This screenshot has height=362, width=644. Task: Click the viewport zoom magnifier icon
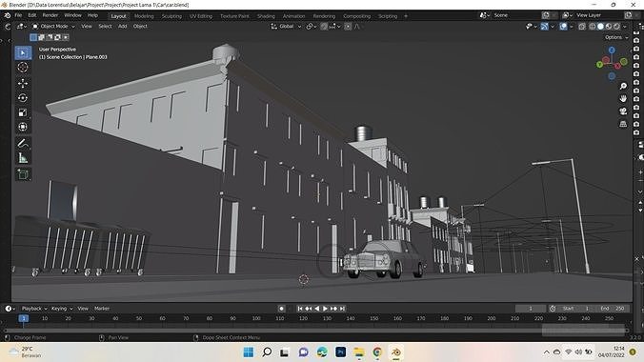(623, 87)
